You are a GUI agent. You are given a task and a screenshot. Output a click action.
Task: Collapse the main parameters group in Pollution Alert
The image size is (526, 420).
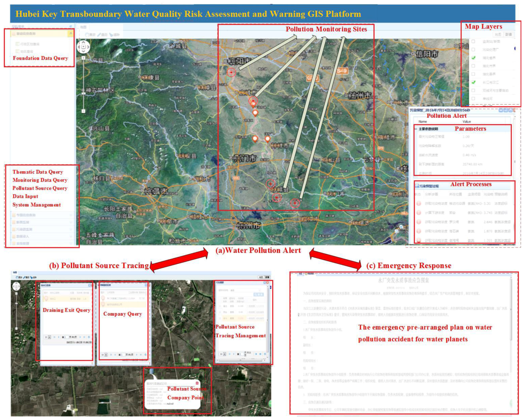[416, 129]
